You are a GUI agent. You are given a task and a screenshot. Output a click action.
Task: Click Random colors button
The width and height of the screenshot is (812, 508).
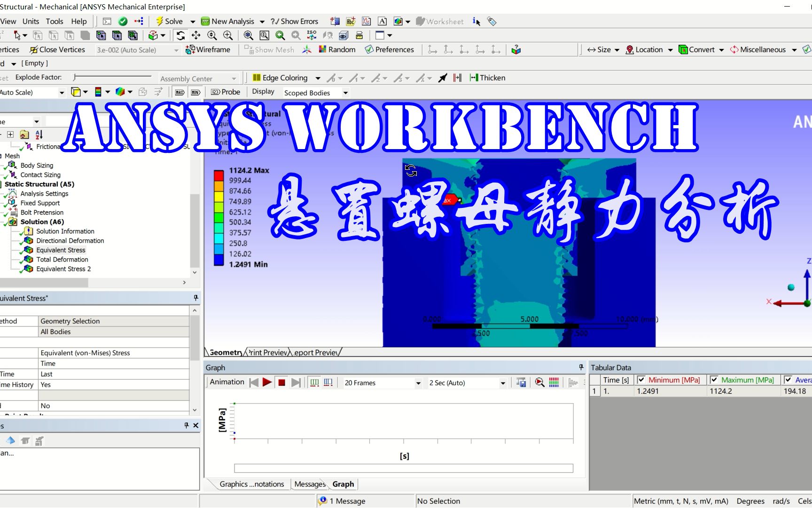[x=337, y=49]
